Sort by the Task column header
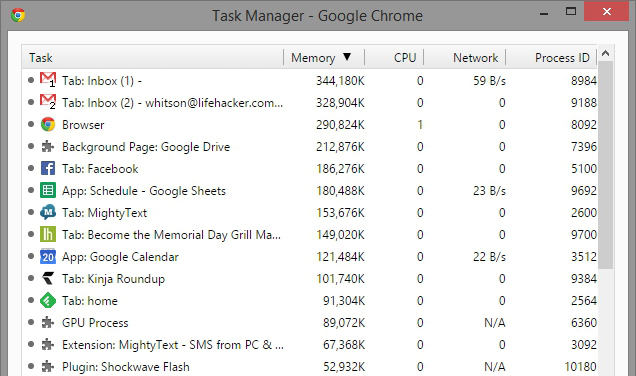Image resolution: width=636 pixels, height=376 pixels. 153,58
